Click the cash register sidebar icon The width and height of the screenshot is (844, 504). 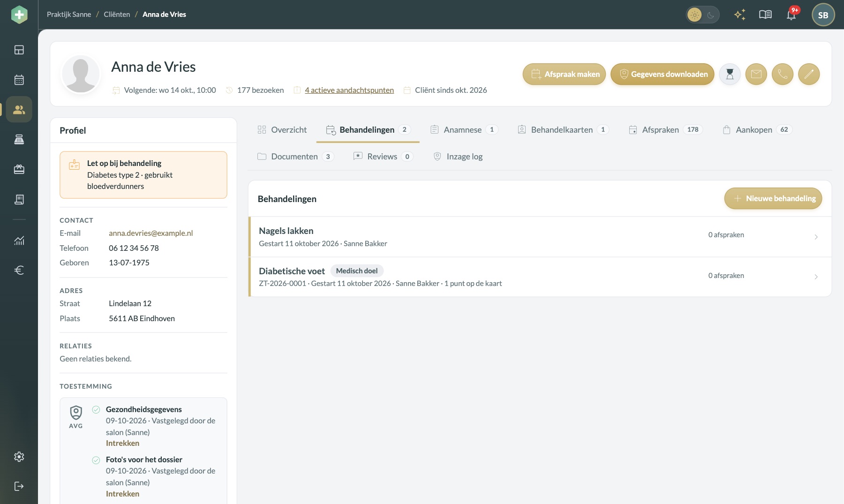tap(19, 139)
